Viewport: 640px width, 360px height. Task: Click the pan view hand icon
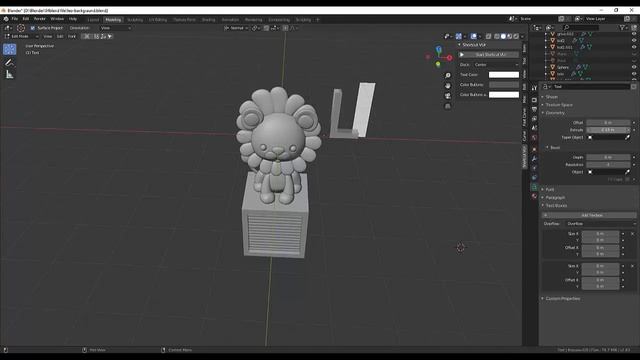click(448, 86)
